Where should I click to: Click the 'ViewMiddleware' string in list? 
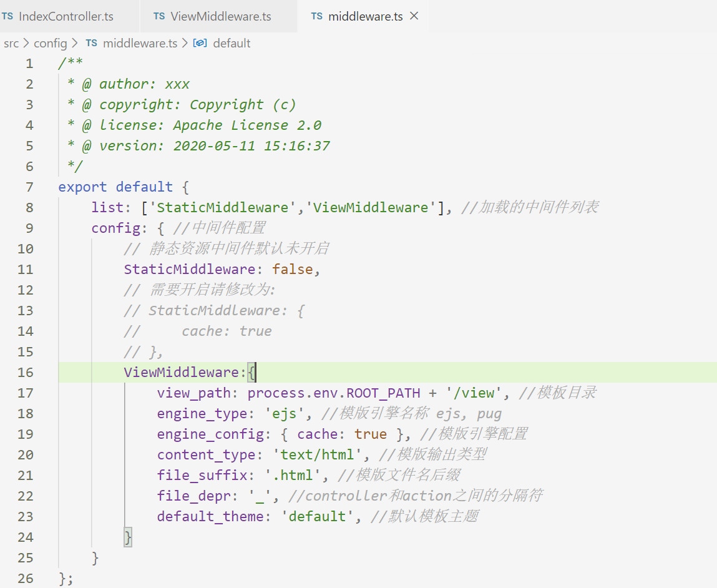371,208
